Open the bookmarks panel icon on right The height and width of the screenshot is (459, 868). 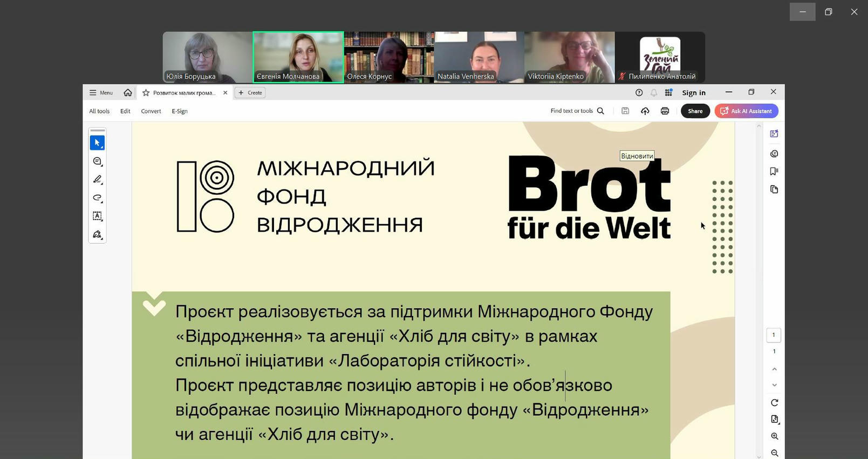pos(774,172)
